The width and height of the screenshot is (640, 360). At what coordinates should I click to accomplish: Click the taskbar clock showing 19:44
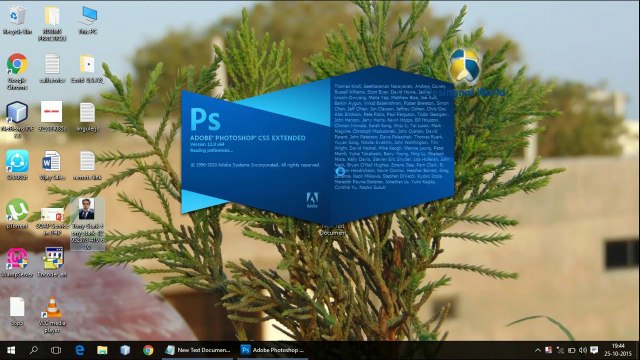point(618,350)
